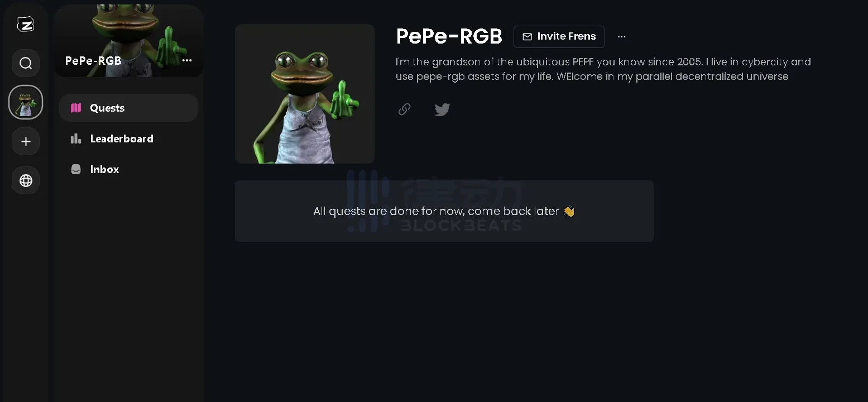Click the inbox tray icon
This screenshot has height=402, width=868.
[x=76, y=169]
